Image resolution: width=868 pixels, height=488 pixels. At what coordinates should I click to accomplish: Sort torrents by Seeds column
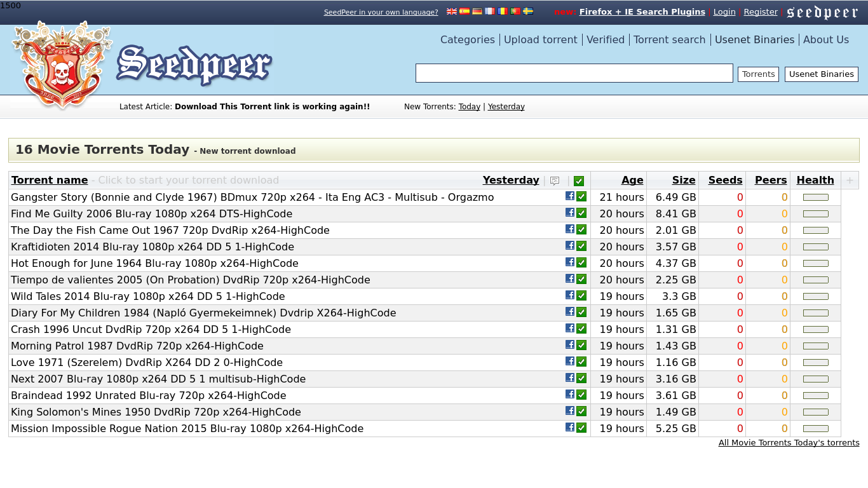pyautogui.click(x=725, y=180)
